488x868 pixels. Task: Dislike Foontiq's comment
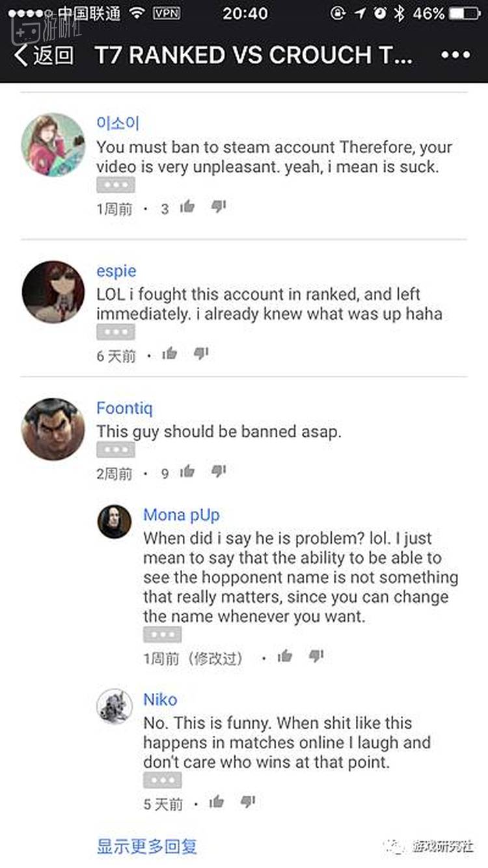pos(219,471)
